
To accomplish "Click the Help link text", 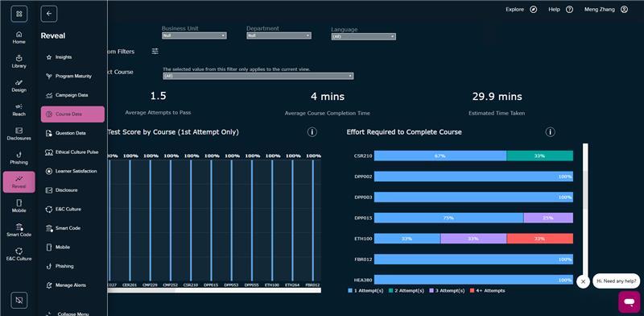I will 554,10.
